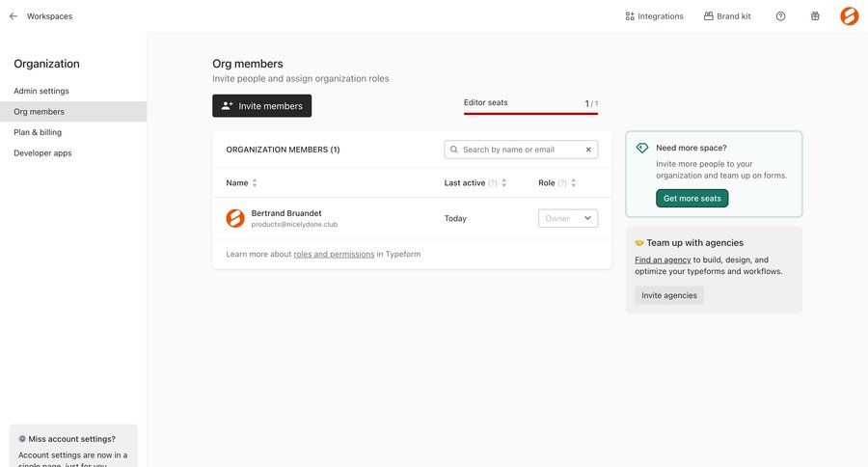Open the Workspaces link
This screenshot has height=467, width=868.
coord(49,16)
